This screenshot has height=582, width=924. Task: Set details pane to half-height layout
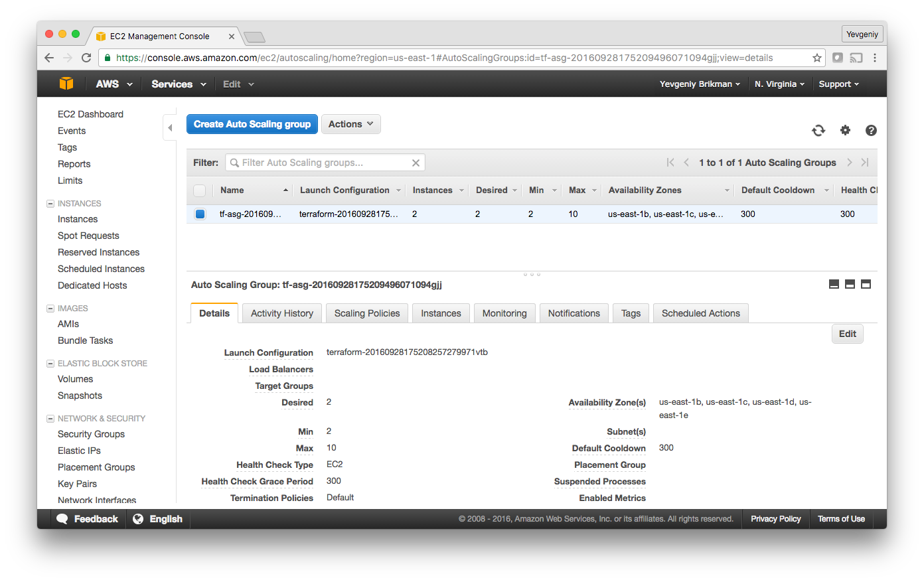[x=850, y=284]
